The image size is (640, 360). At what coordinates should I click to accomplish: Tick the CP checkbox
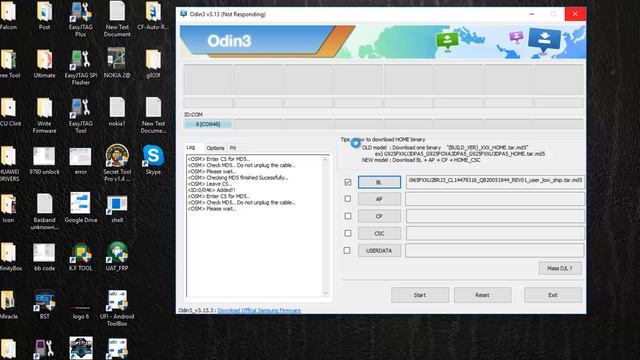(x=347, y=216)
